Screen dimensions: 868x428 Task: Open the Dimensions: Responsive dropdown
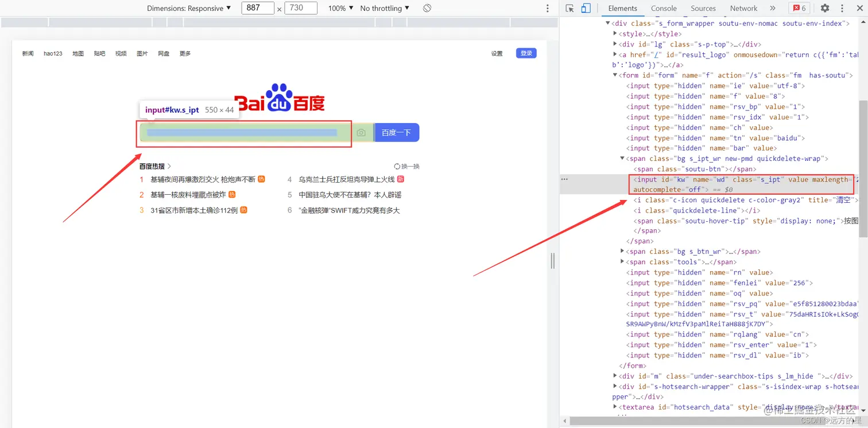(x=188, y=8)
